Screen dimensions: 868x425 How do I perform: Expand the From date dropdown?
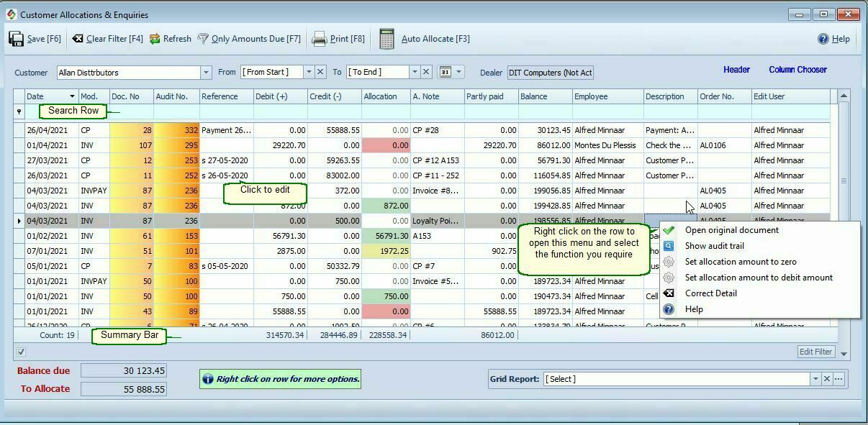[309, 72]
